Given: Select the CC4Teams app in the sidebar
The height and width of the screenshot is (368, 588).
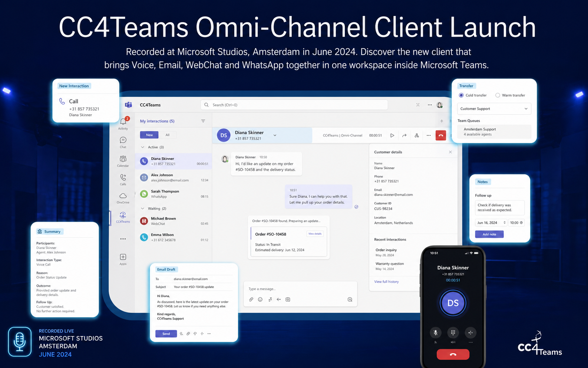Looking at the screenshot, I should click(x=123, y=217).
